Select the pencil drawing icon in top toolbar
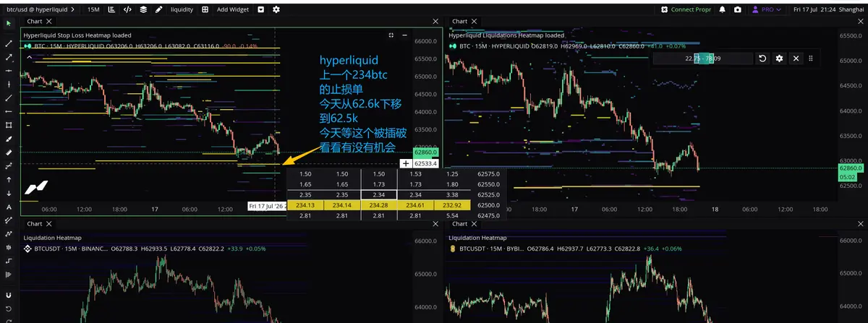This screenshot has height=323, width=868. pyautogui.click(x=160, y=10)
